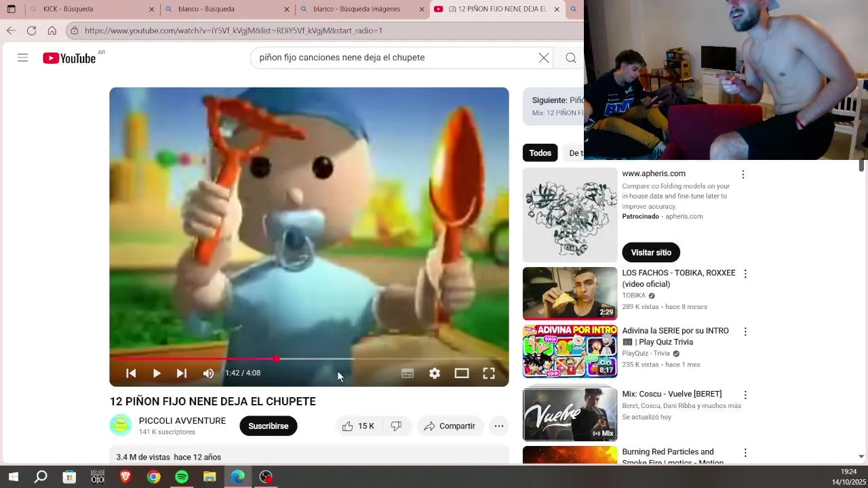Expand description showing 3.4 M de vistas
Screen dimensions: 868x488
(309, 455)
